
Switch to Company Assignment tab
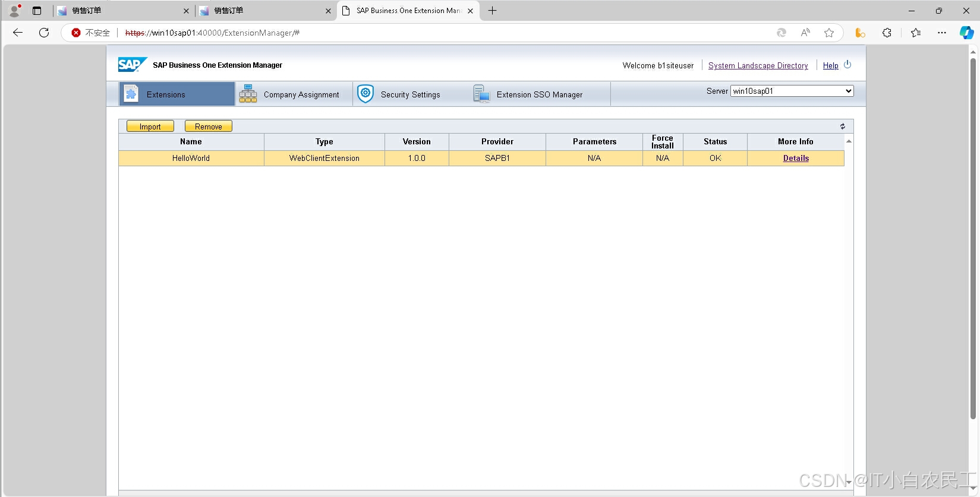pos(294,94)
